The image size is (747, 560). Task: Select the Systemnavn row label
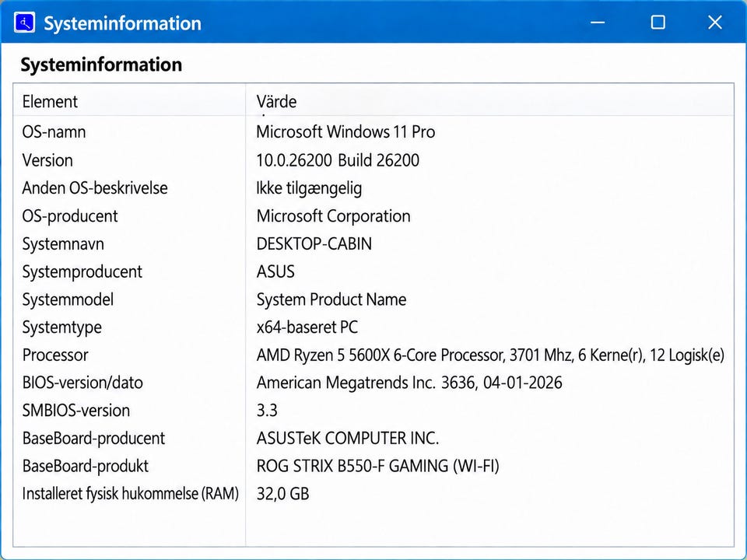[x=63, y=244]
